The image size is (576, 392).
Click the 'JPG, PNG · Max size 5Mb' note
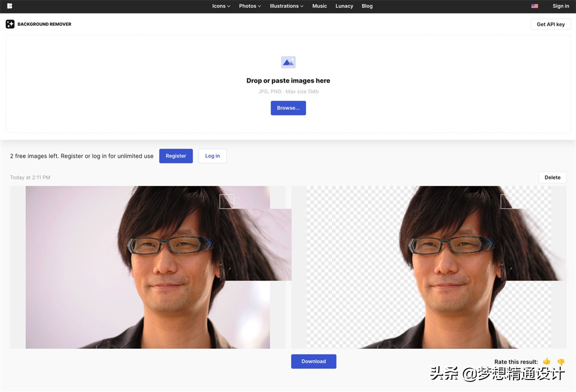(x=288, y=91)
